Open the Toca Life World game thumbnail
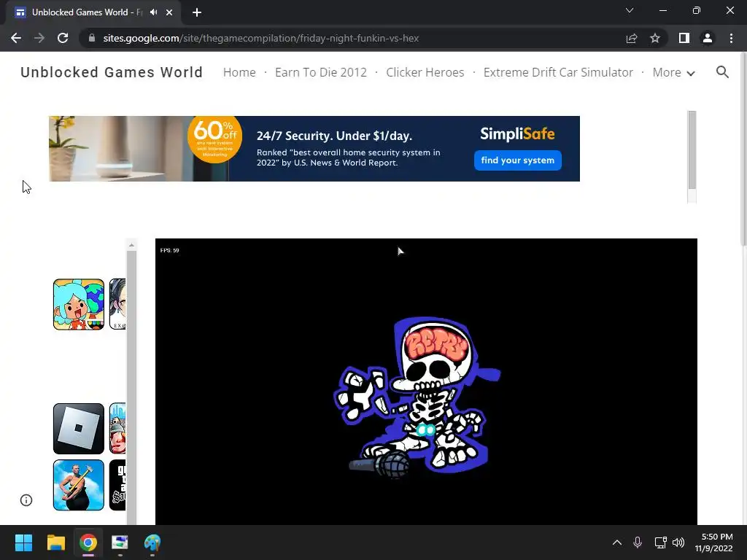This screenshot has height=560, width=747. point(79,304)
